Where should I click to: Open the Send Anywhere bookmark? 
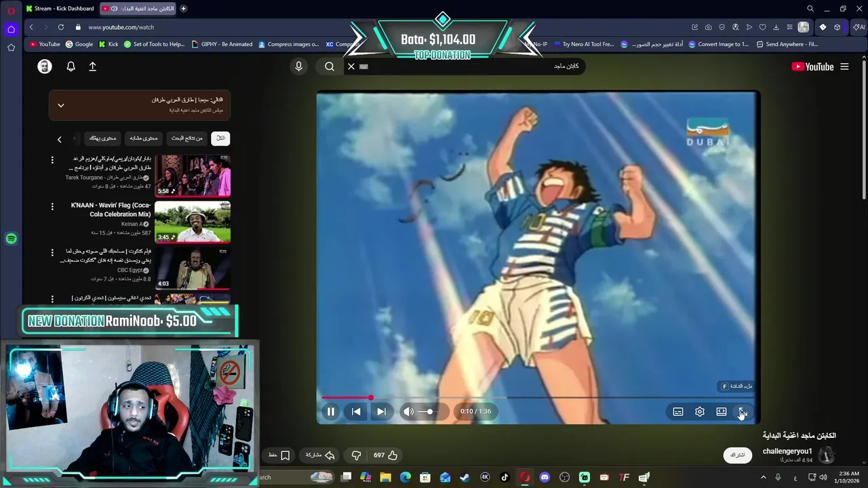coord(787,44)
